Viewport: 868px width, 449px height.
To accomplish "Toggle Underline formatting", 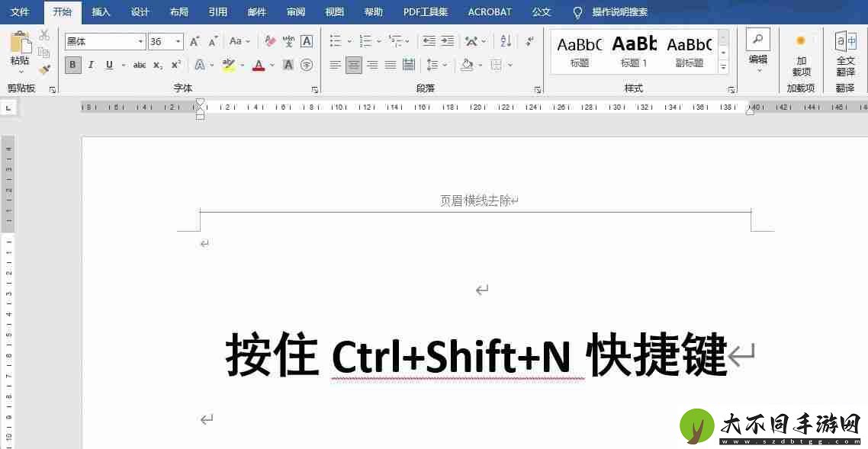I will point(109,66).
